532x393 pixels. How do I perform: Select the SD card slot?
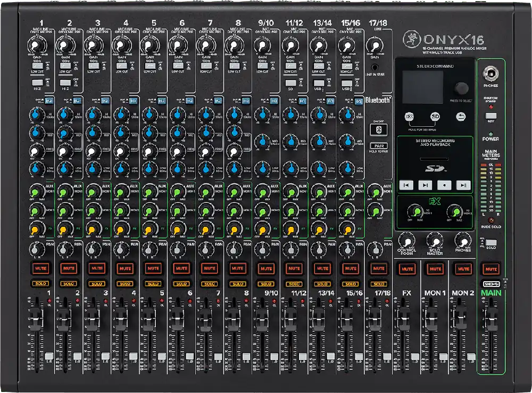[x=434, y=159]
